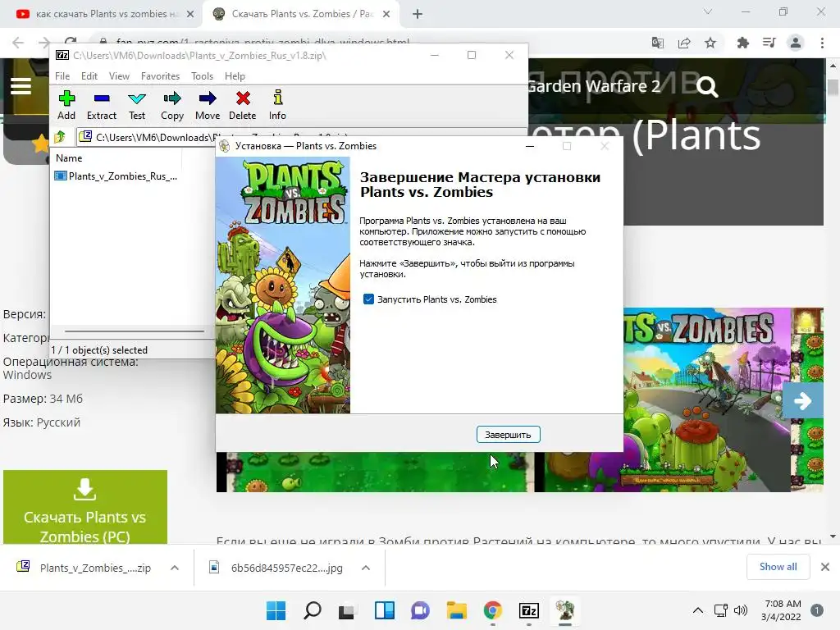Click the Add button in 7-Zip toolbar
The height and width of the screenshot is (630, 840).
[66, 105]
